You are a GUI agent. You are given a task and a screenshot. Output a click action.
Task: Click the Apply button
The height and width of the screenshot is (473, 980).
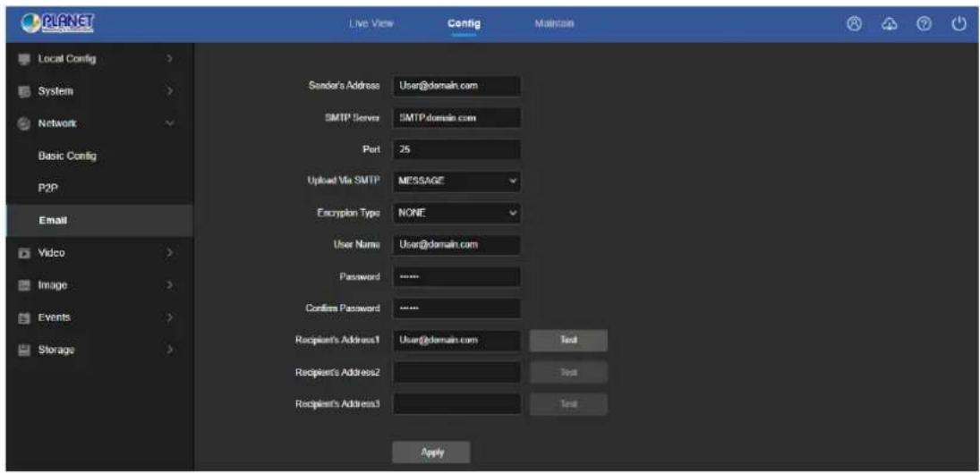[431, 452]
